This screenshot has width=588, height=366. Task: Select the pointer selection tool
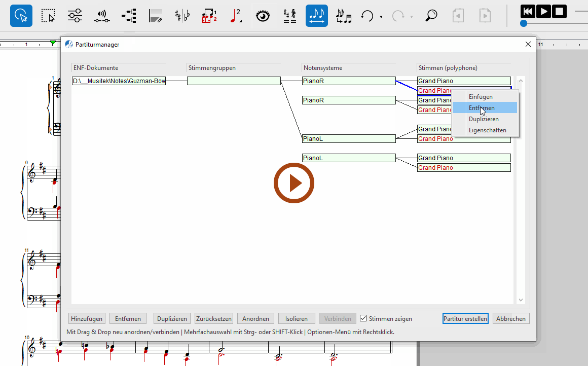(x=21, y=16)
